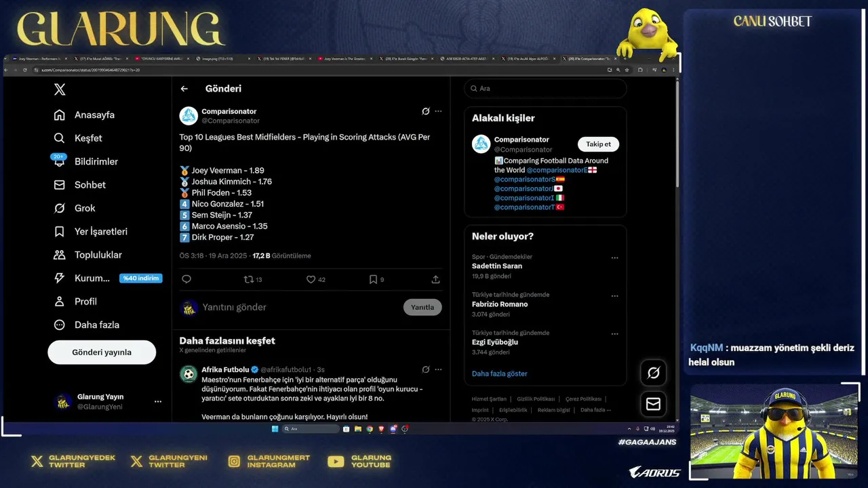Open Afrika Futbolu profile name
Screen dimensions: 868x488
coord(225,370)
